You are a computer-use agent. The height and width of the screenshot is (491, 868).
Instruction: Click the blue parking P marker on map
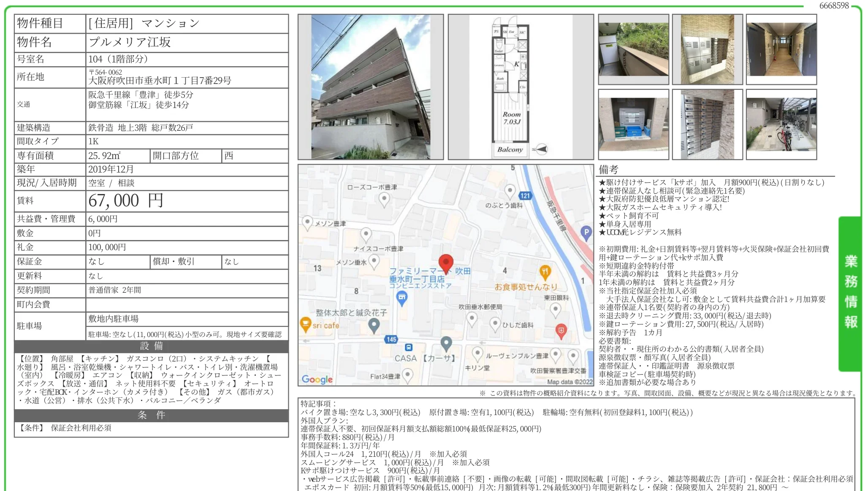(586, 232)
